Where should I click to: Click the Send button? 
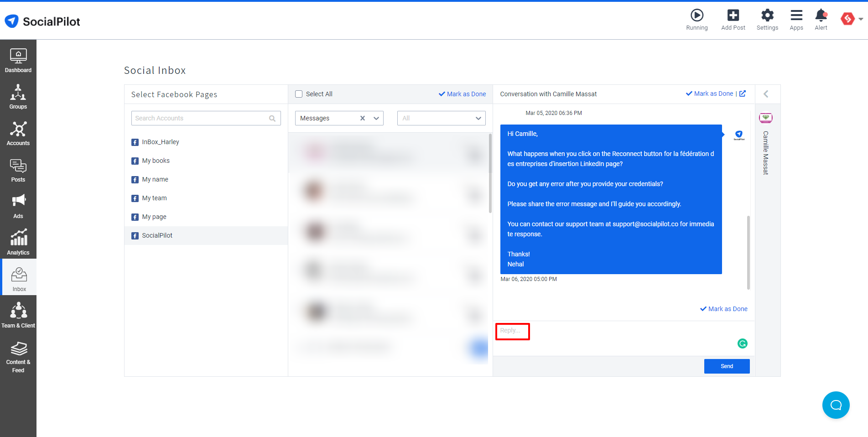pyautogui.click(x=726, y=366)
